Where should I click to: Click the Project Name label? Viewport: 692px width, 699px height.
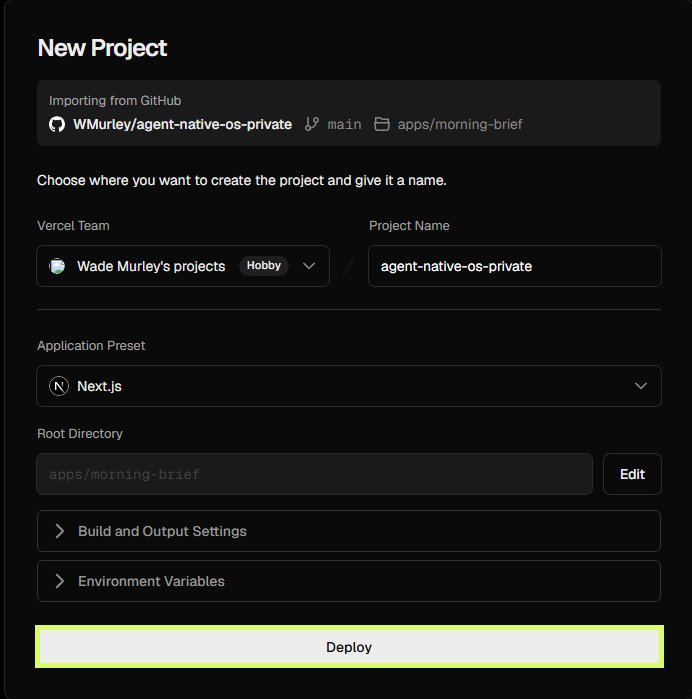point(409,226)
